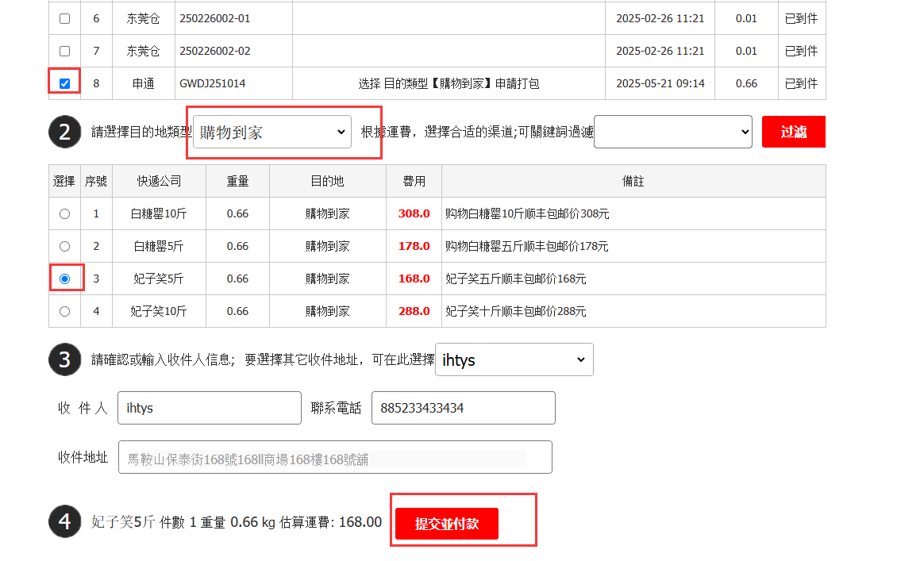Open the ihtys recipient address dropdown

(514, 359)
